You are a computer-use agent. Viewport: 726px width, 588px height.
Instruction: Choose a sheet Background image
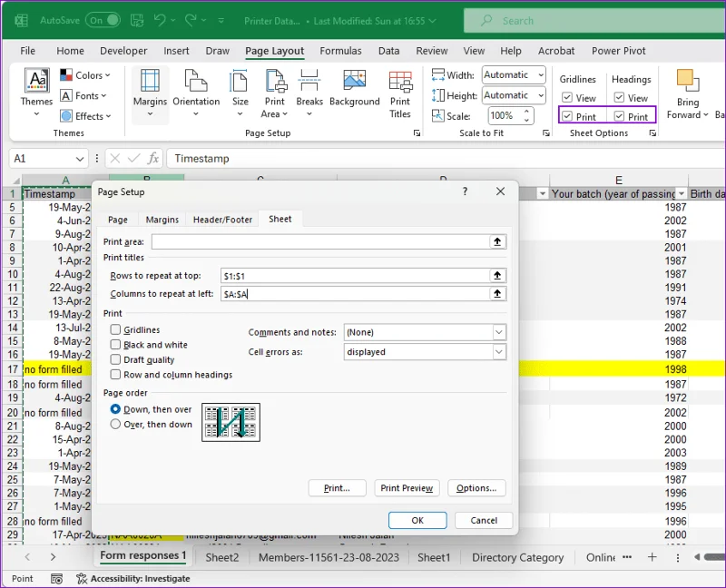355,88
